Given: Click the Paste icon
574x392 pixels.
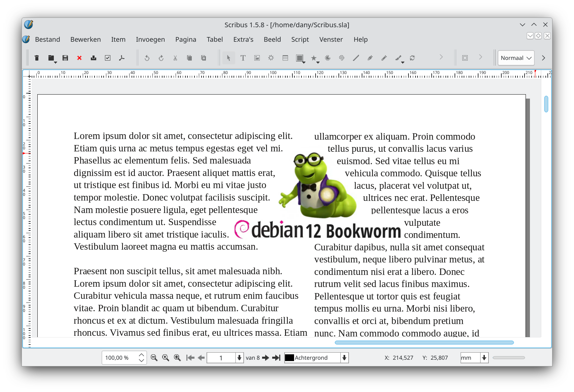Looking at the screenshot, I should pyautogui.click(x=204, y=58).
